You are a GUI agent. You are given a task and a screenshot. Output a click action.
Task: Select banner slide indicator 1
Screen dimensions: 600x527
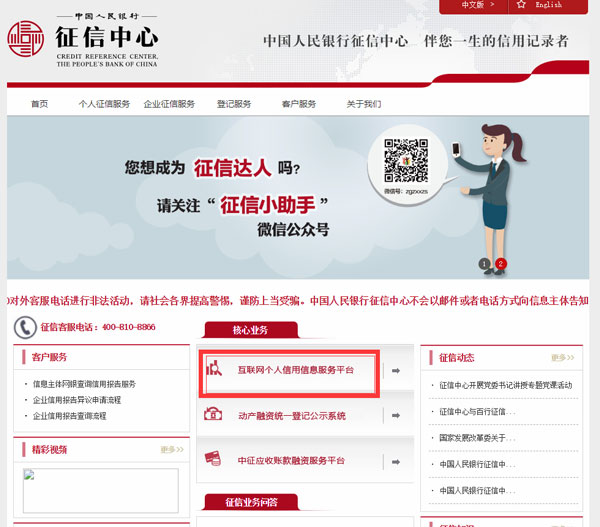(x=485, y=264)
